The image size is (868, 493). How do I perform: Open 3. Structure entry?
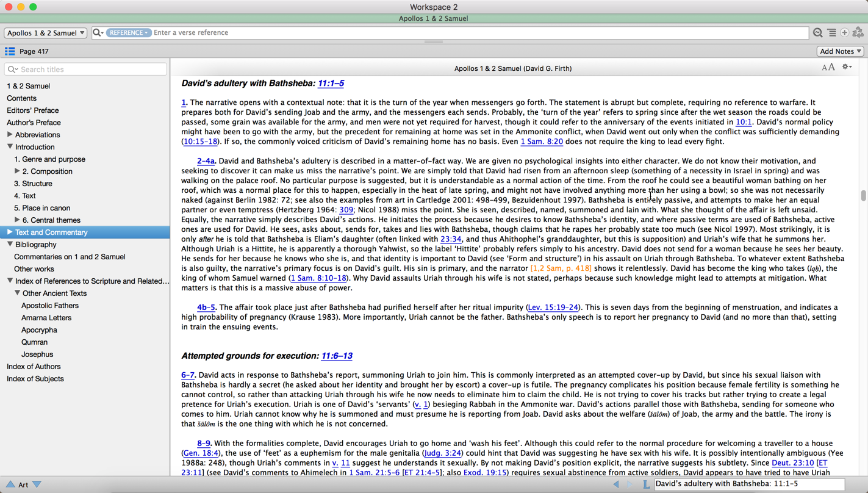pyautogui.click(x=33, y=184)
